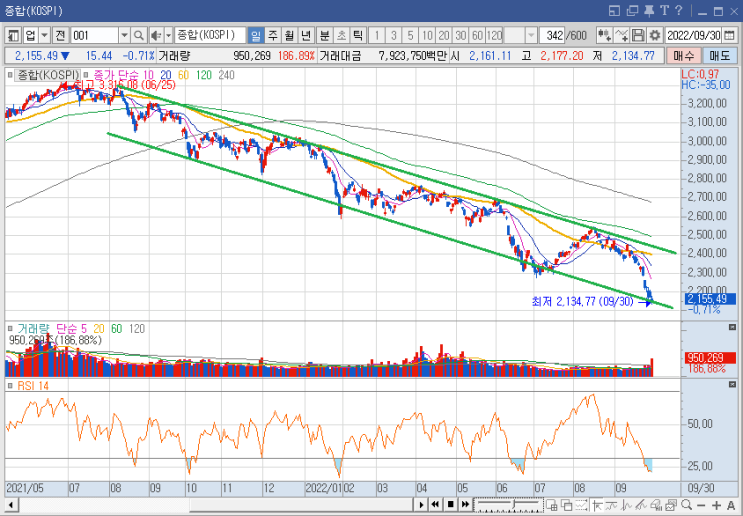Click the bottom magnifier zoom icon
743x516 pixels.
(686, 504)
